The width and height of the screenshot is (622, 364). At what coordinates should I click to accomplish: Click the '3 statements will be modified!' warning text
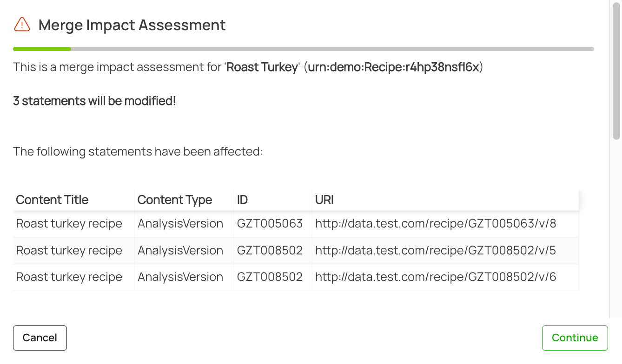pyautogui.click(x=94, y=101)
